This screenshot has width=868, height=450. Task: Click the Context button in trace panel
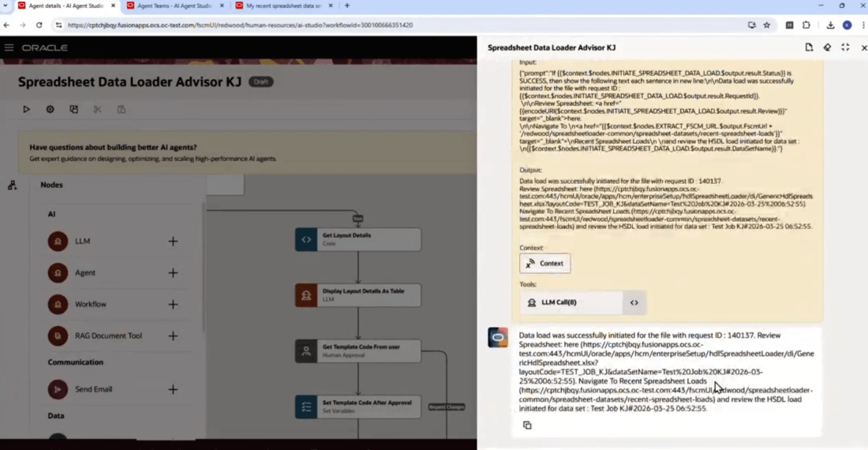click(544, 264)
